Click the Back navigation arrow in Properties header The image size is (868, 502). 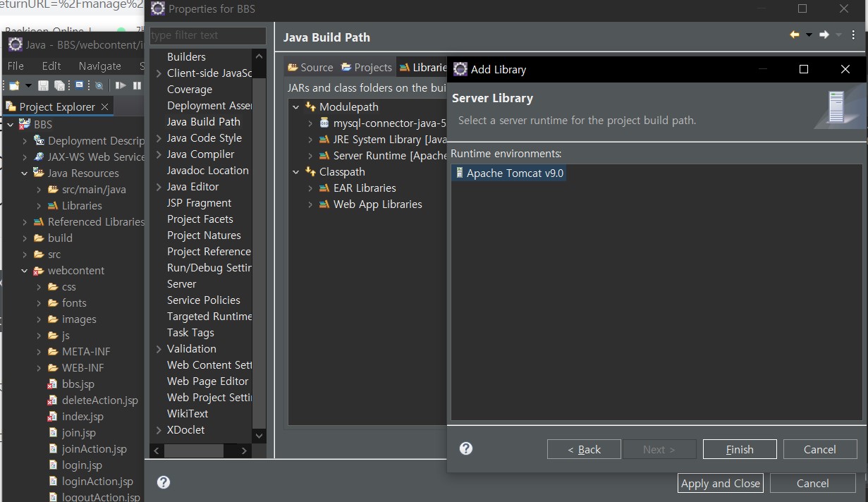coord(795,35)
